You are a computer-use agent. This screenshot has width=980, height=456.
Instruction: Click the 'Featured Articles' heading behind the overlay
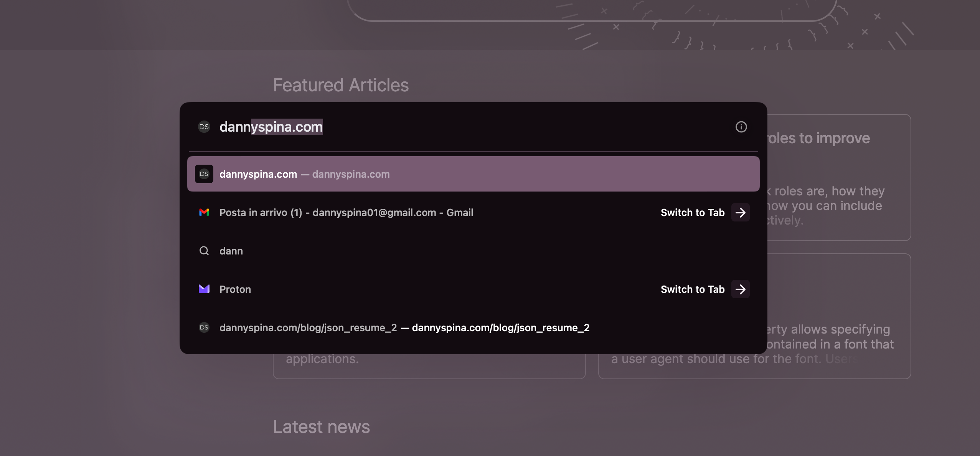pyautogui.click(x=341, y=85)
